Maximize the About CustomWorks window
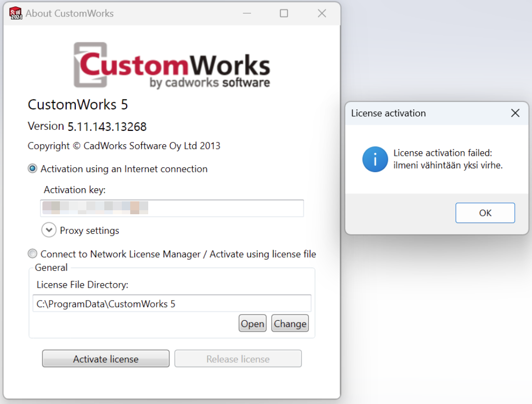The width and height of the screenshot is (532, 404). [284, 13]
